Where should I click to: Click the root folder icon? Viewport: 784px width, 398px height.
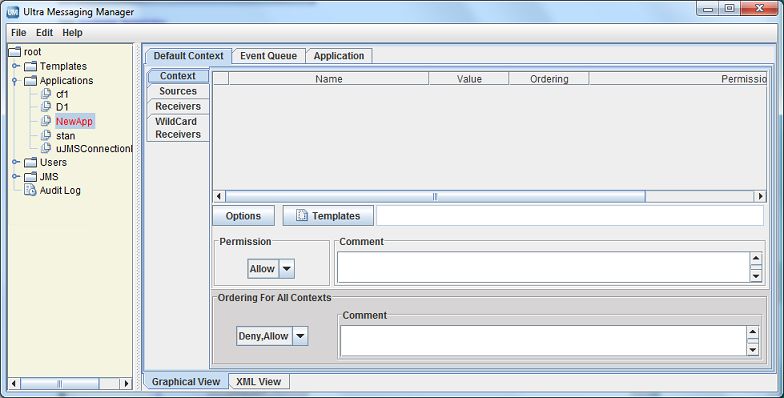[15, 52]
